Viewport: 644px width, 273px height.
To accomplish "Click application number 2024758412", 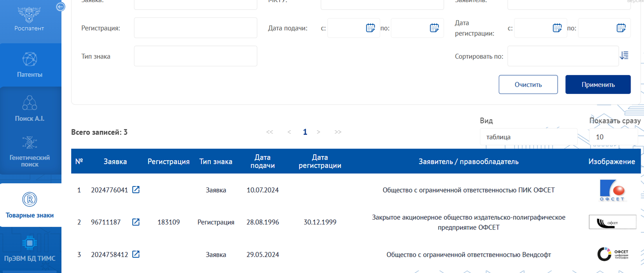I will pos(110,255).
